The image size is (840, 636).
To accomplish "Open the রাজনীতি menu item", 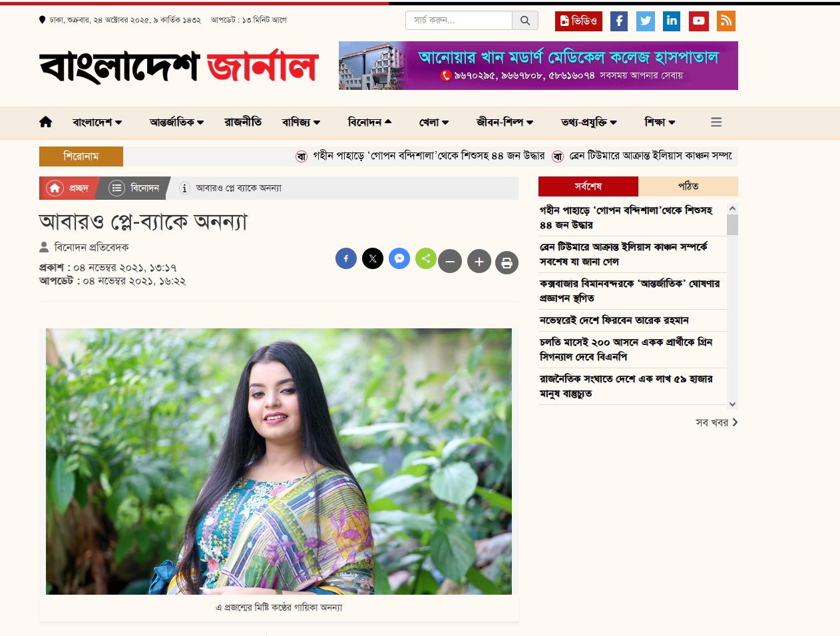I will [243, 122].
